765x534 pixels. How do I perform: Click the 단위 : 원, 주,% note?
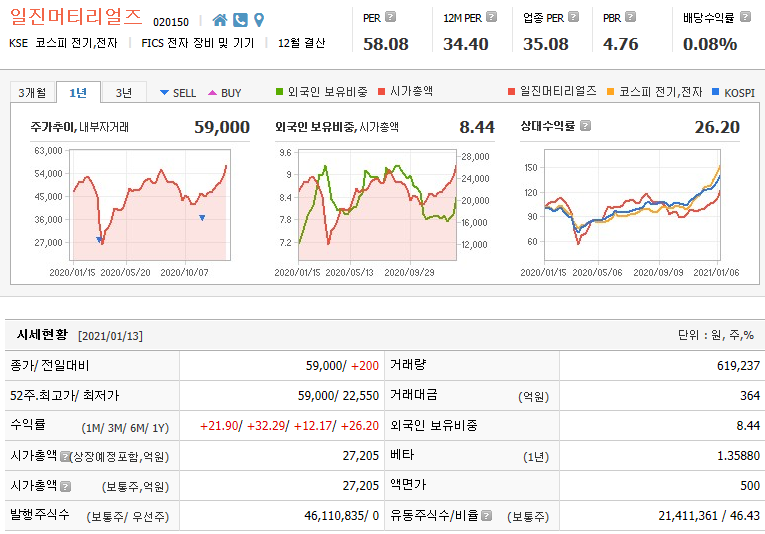click(x=716, y=335)
